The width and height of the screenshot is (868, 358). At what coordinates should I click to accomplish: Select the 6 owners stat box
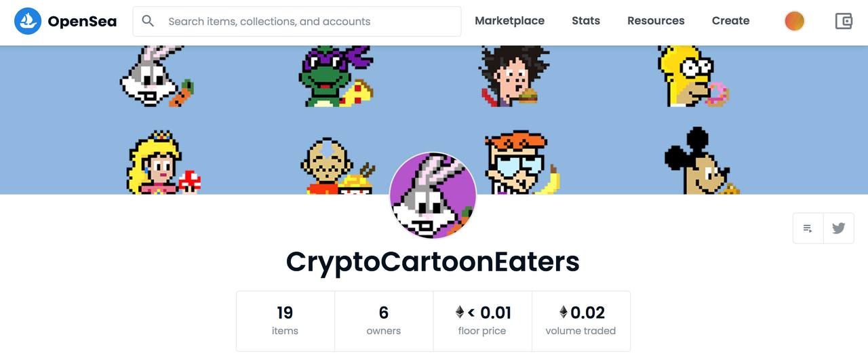tap(384, 321)
